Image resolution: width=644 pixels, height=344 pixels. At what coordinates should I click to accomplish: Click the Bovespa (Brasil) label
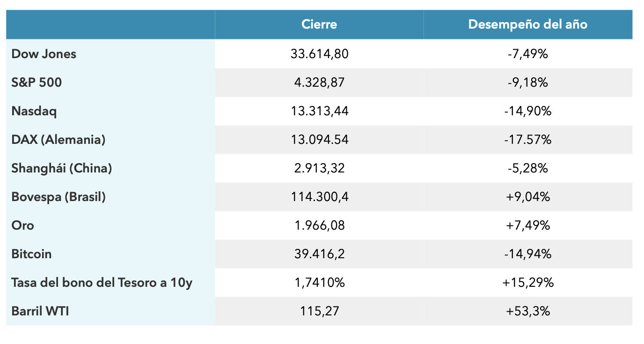click(x=59, y=197)
